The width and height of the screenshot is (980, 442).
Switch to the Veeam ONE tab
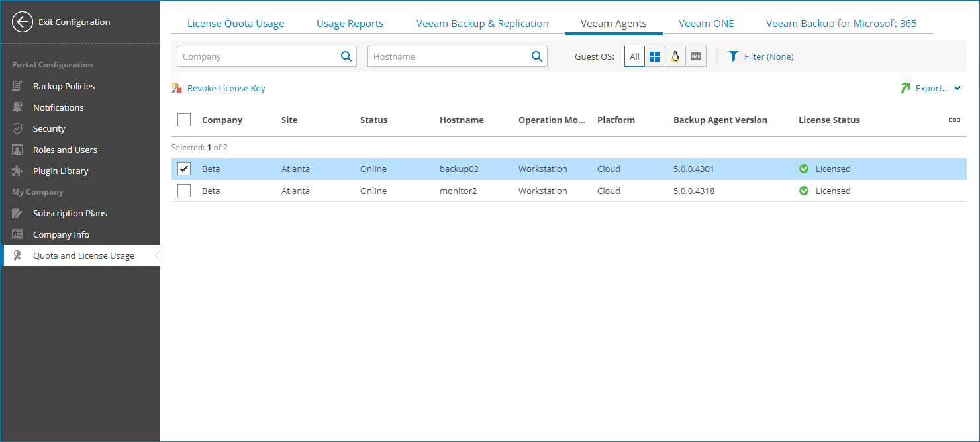tap(706, 23)
